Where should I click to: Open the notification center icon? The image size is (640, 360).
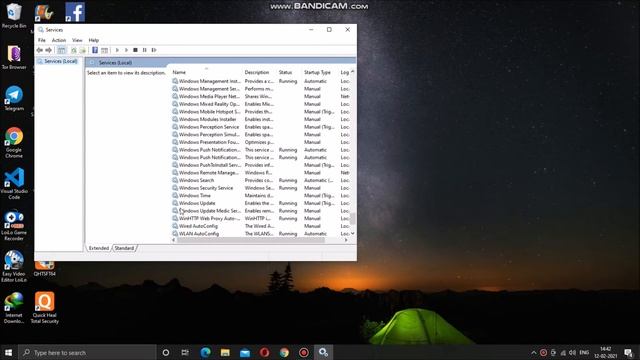(x=628, y=353)
